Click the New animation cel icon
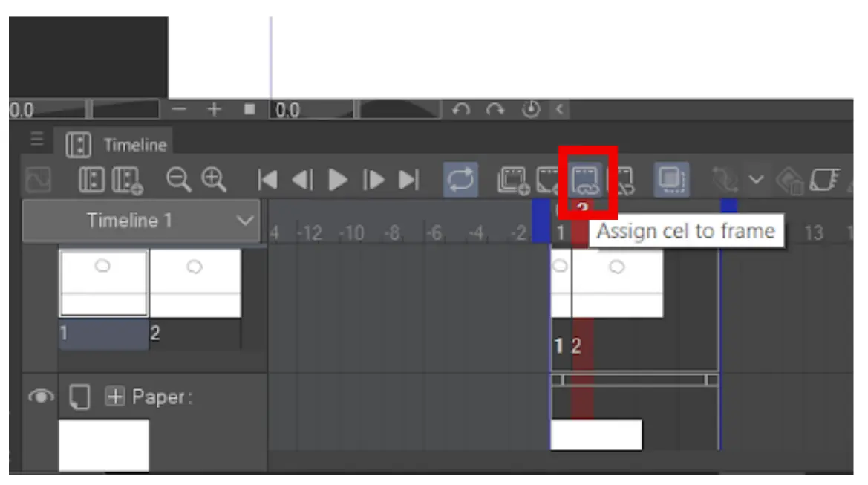This screenshot has height=485, width=868. 513,180
